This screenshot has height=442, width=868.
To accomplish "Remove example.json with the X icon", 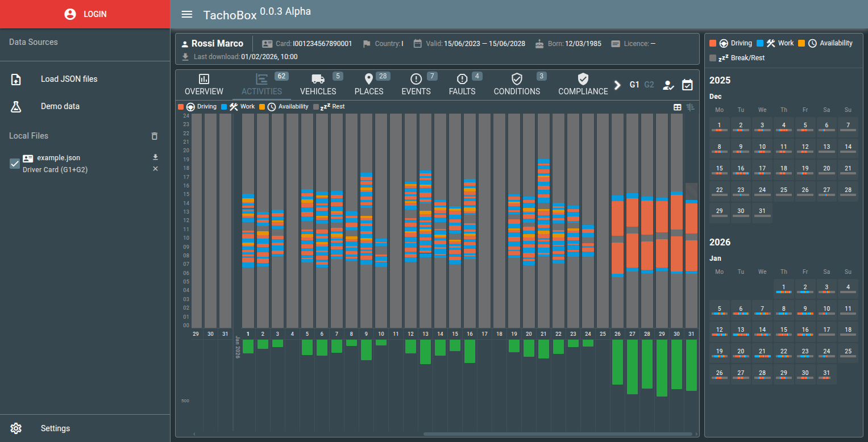I will tap(155, 169).
